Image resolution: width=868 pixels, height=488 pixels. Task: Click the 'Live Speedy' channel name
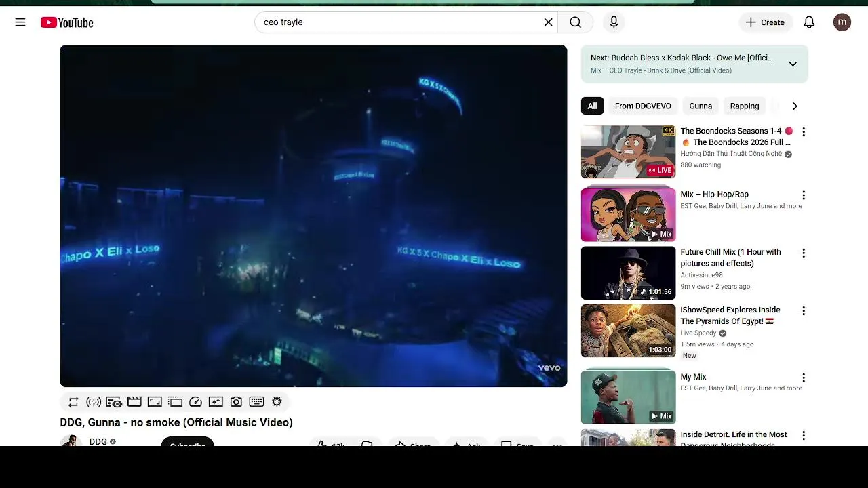[698, 333]
